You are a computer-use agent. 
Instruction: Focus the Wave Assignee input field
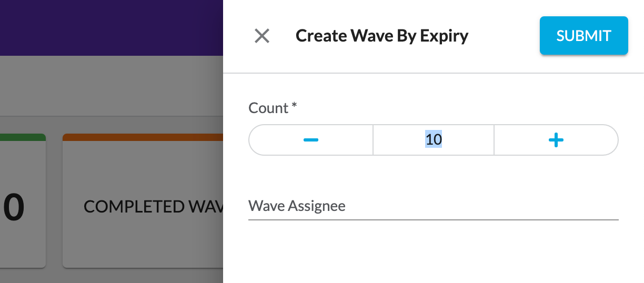point(433,206)
